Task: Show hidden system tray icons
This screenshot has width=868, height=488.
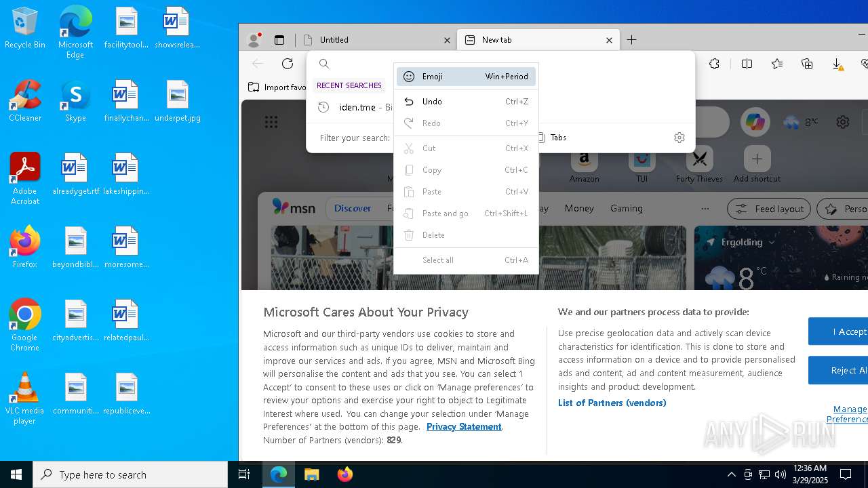Action: tap(731, 474)
